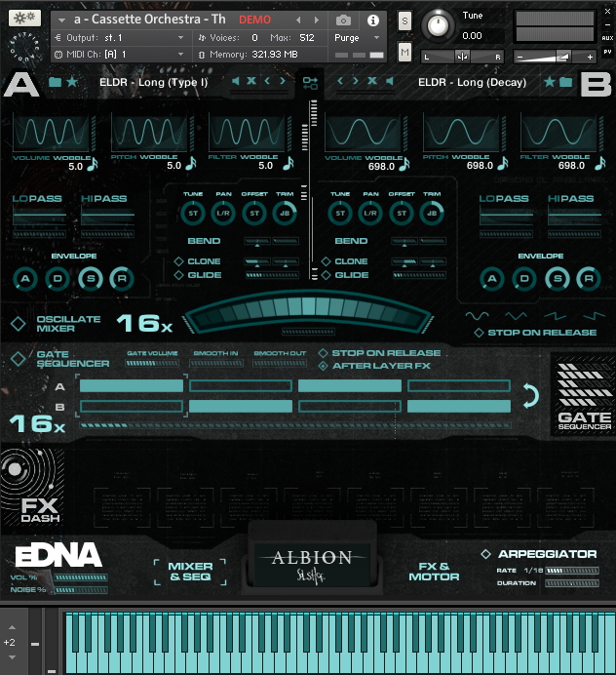Toggle tempo sync note for layer A Filter Wobble

289,163
